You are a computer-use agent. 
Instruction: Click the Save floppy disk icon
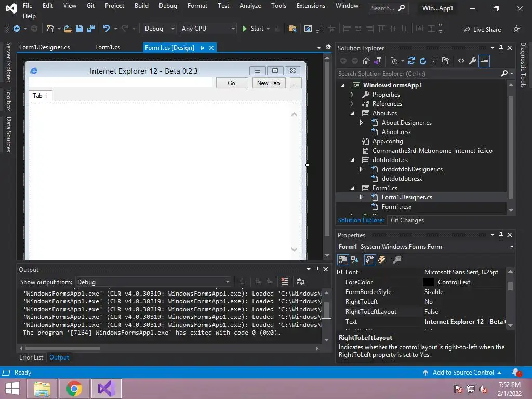(x=79, y=29)
